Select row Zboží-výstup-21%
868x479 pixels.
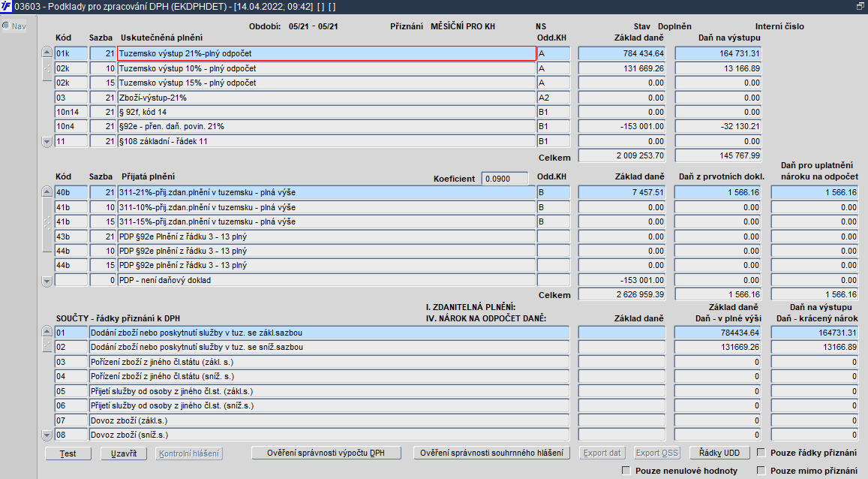pyautogui.click(x=326, y=98)
